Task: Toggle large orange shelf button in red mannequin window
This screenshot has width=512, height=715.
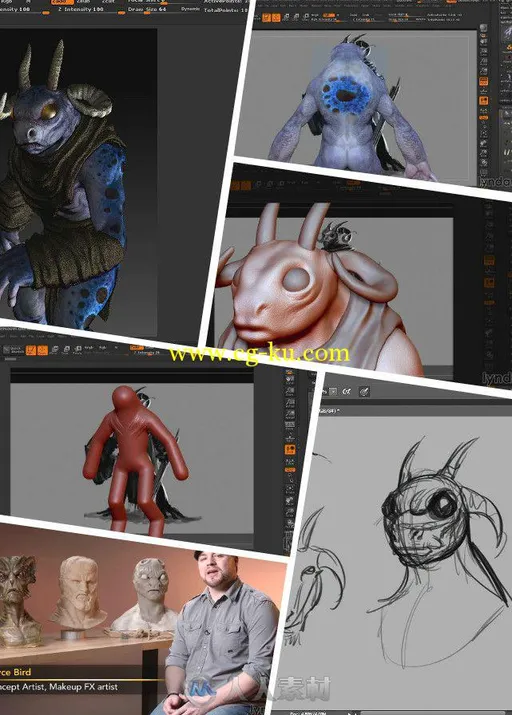Action: (x=290, y=450)
